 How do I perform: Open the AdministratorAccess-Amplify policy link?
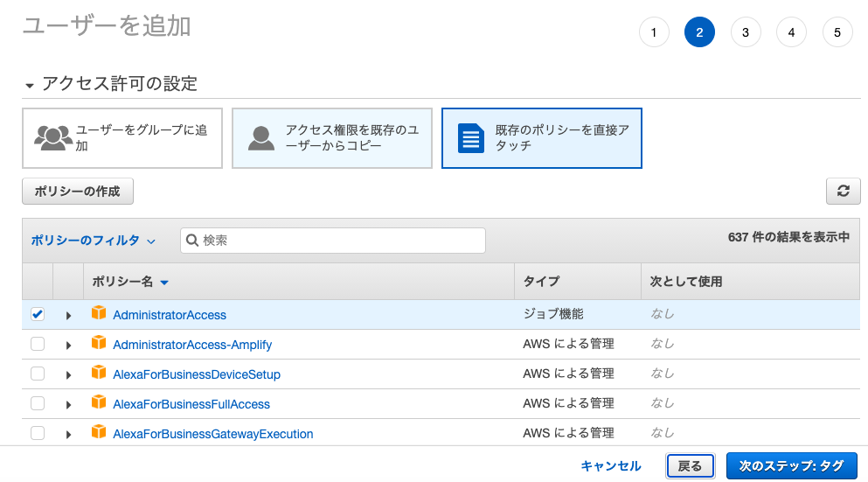coord(192,345)
